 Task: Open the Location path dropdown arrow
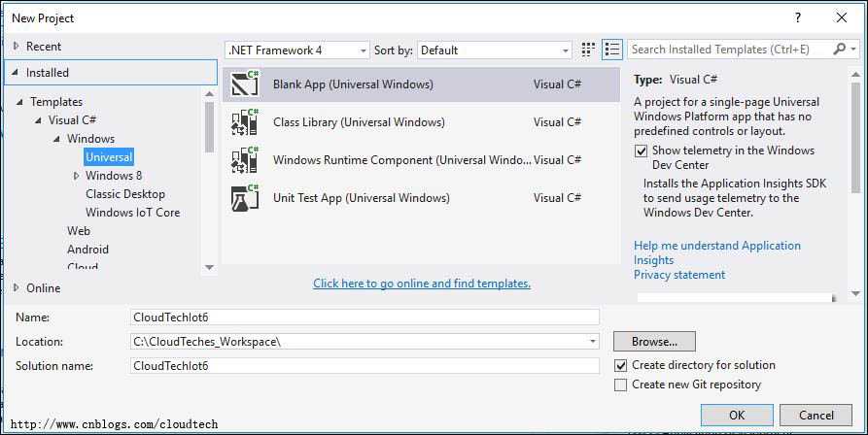coord(593,342)
